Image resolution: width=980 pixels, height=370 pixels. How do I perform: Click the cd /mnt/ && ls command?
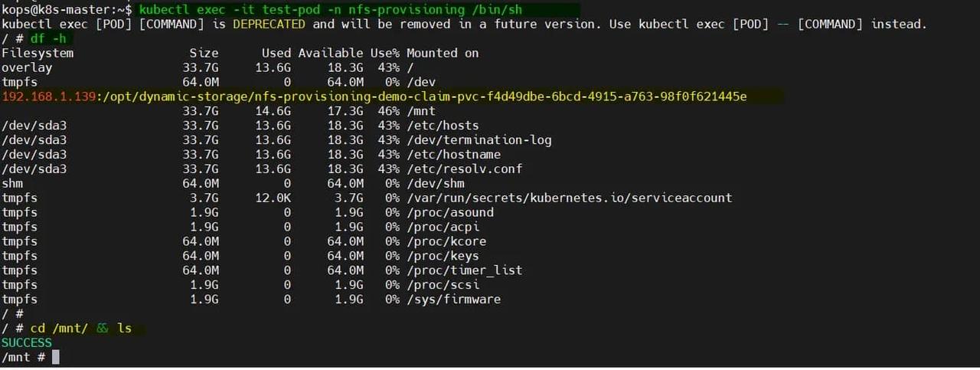(x=81, y=328)
